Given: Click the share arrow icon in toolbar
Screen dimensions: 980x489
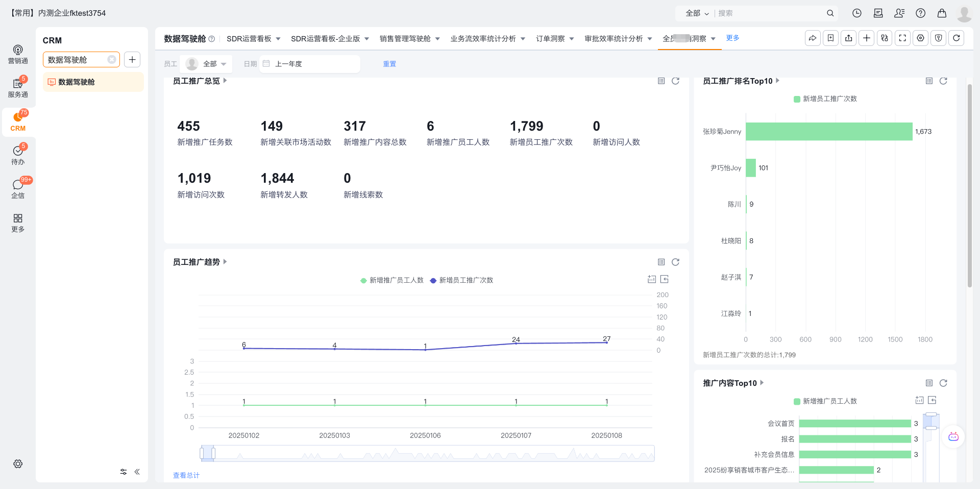Looking at the screenshot, I should pos(813,38).
